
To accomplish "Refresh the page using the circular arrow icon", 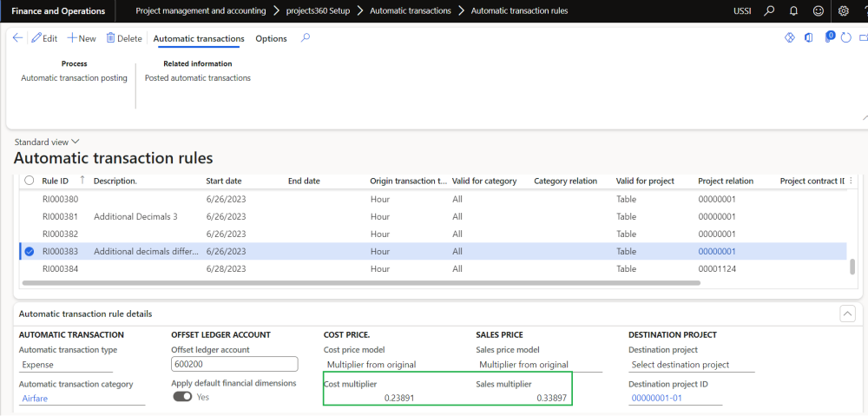I will (x=846, y=38).
